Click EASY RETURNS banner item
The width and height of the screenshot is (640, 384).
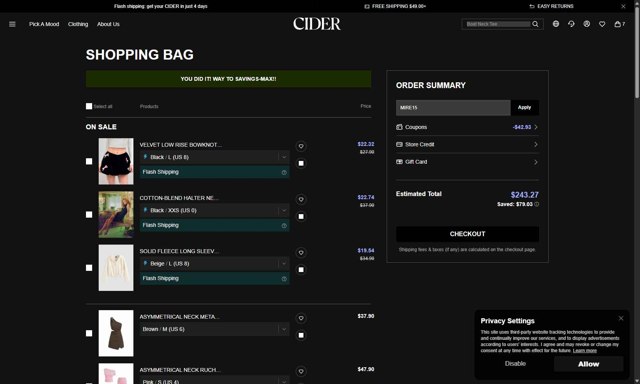551,6
